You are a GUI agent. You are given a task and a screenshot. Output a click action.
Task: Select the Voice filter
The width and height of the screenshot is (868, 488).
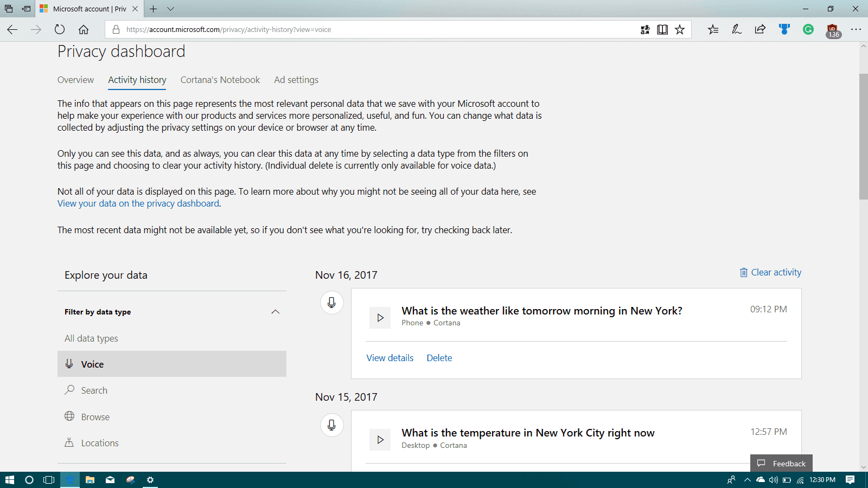[172, 364]
